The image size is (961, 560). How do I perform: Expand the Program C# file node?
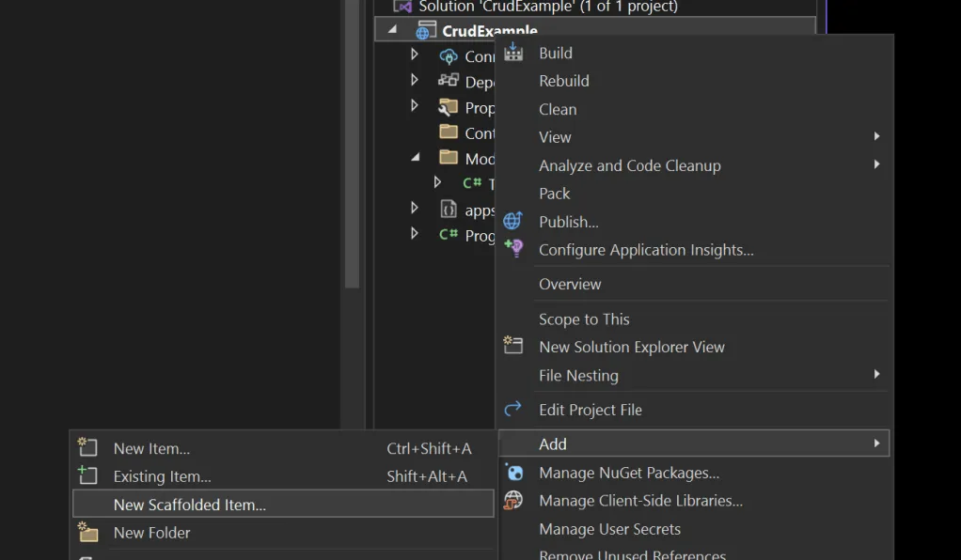415,233
